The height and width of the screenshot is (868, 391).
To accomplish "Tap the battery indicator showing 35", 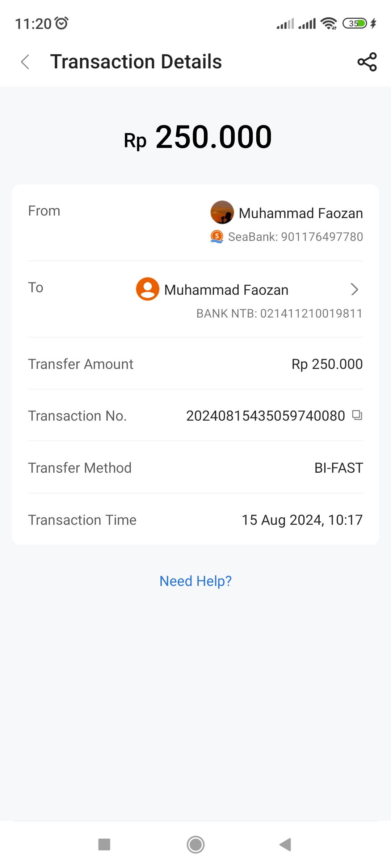I will pyautogui.click(x=355, y=24).
